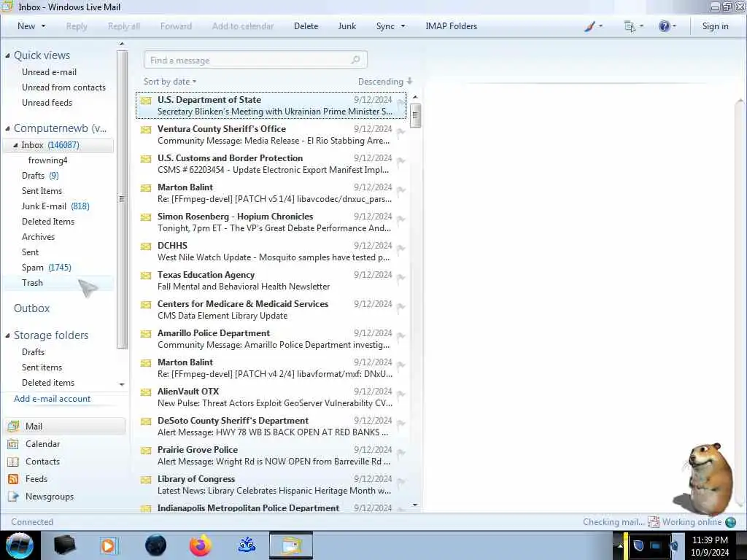This screenshot has height=560, width=747.
Task: Open IMAP Folders
Action: coord(451,26)
